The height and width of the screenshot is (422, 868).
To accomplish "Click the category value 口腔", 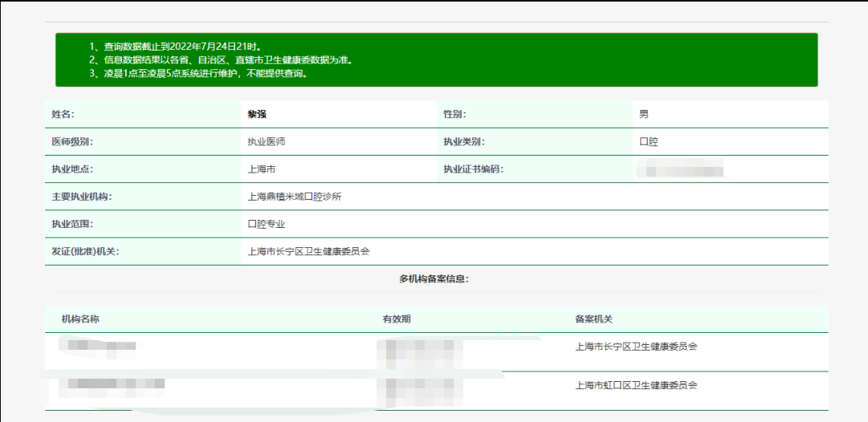I will [649, 141].
